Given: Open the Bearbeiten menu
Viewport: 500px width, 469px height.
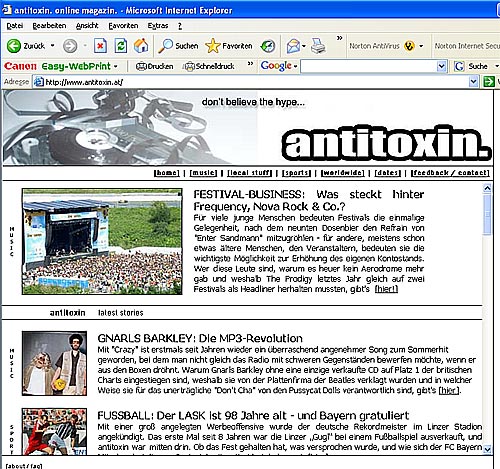Looking at the screenshot, I should [49, 26].
